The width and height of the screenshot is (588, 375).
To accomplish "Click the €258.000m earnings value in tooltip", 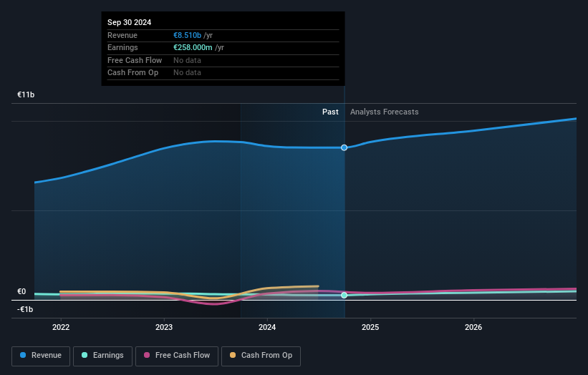I will 193,47.
